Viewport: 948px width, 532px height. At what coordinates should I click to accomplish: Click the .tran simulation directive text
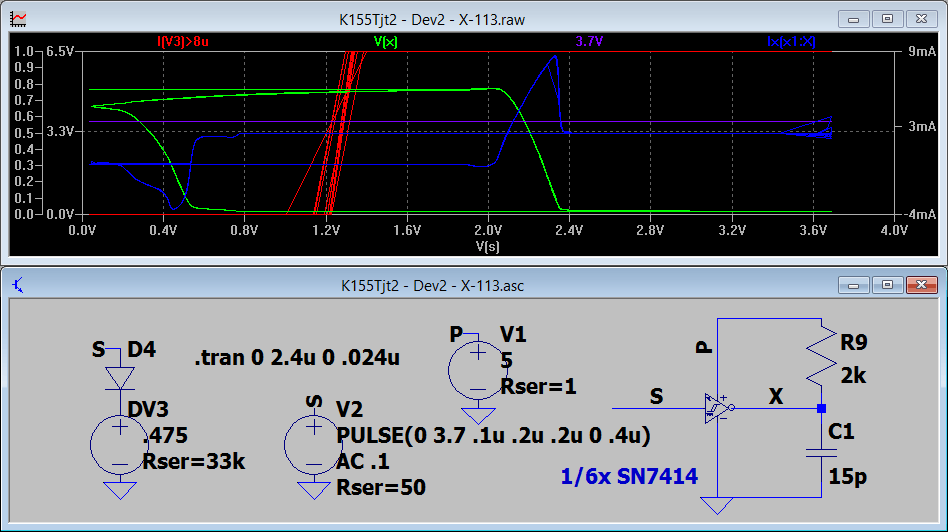click(296, 357)
